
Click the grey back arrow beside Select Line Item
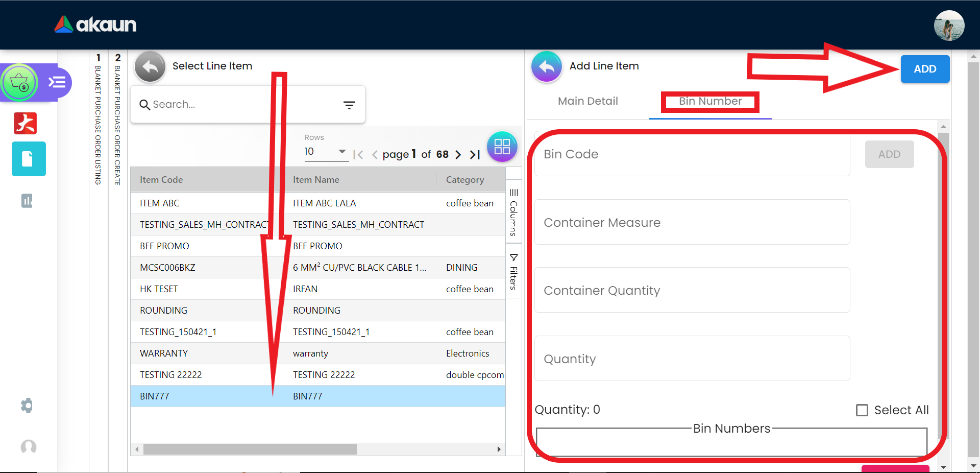click(150, 67)
